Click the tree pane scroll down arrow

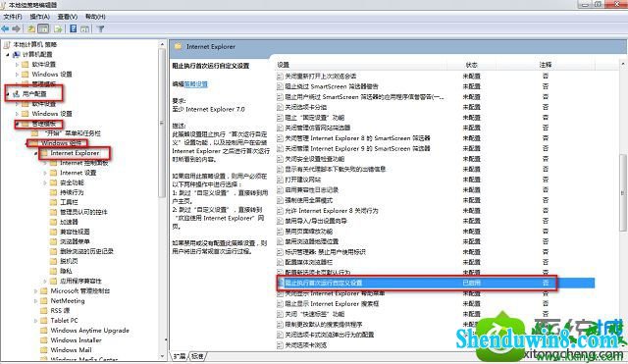click(x=162, y=356)
